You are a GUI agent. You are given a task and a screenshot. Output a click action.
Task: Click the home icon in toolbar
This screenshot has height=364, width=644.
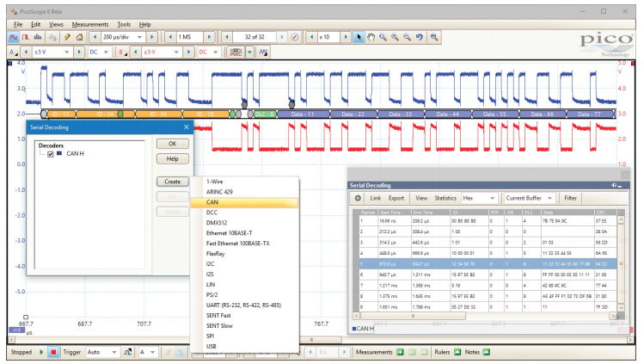(80, 37)
